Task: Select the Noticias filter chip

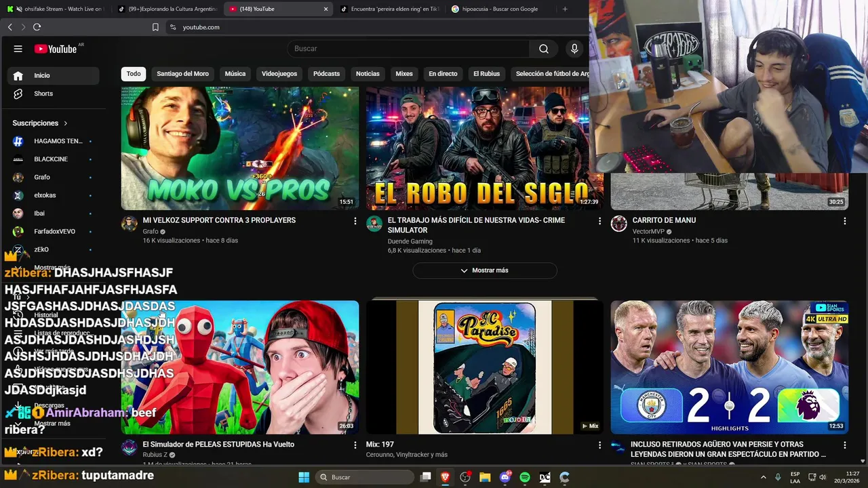Action: pyautogui.click(x=368, y=74)
